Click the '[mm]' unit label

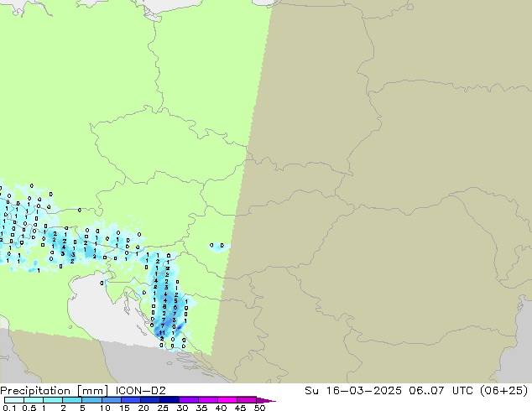[x=93, y=391]
